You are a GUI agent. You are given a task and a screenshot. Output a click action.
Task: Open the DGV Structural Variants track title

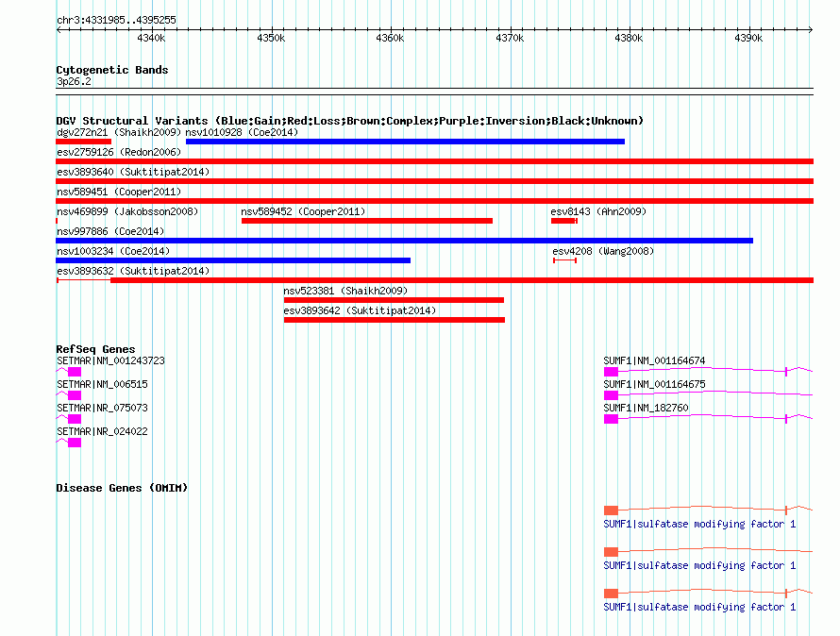pyautogui.click(x=350, y=121)
